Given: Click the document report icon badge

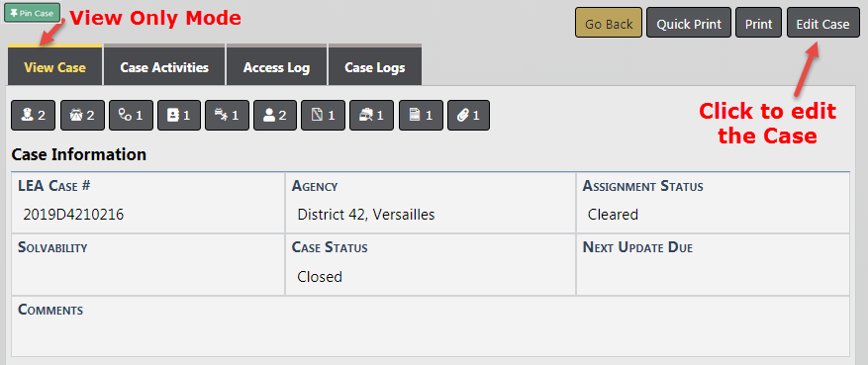Looking at the screenshot, I should 421,115.
